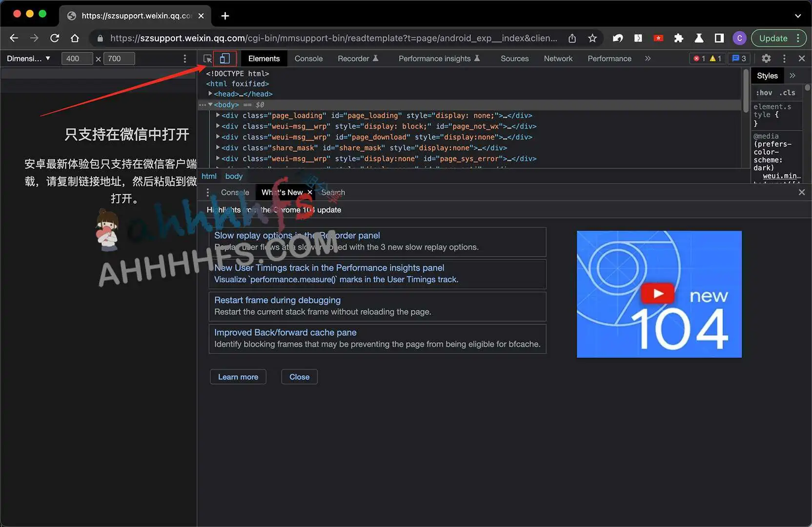The height and width of the screenshot is (527, 812).
Task: Switch to the Console panel tab
Action: tap(308, 58)
